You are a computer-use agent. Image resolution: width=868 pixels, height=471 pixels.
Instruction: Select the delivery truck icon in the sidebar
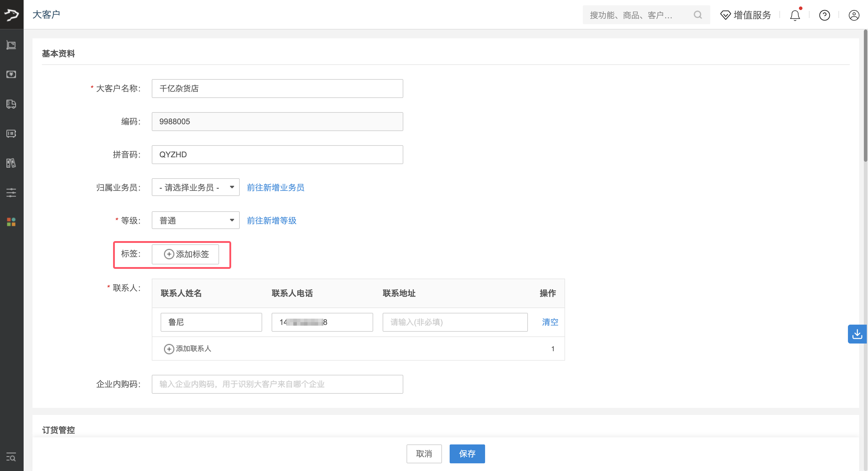pyautogui.click(x=11, y=104)
